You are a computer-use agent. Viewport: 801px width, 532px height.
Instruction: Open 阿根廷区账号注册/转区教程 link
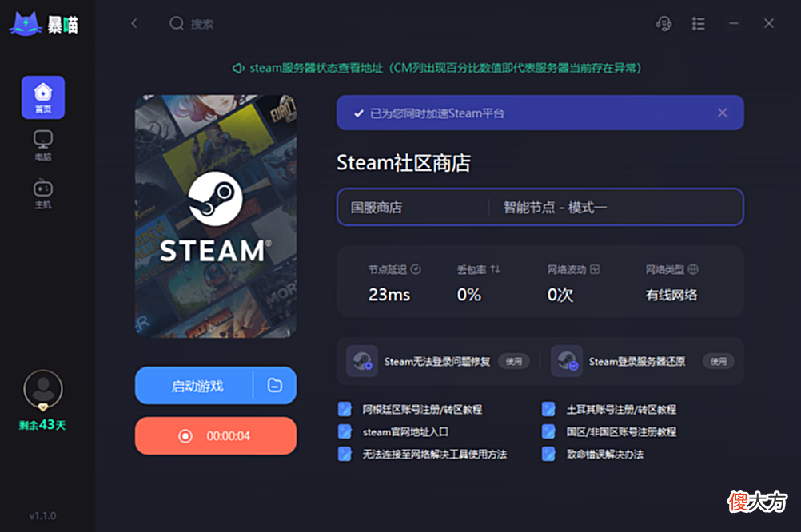(422, 410)
